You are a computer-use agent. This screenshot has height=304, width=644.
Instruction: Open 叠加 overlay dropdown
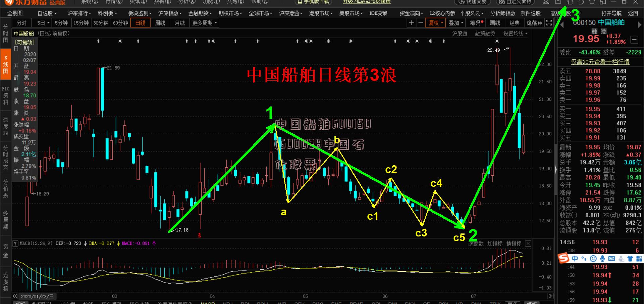coord(456,23)
